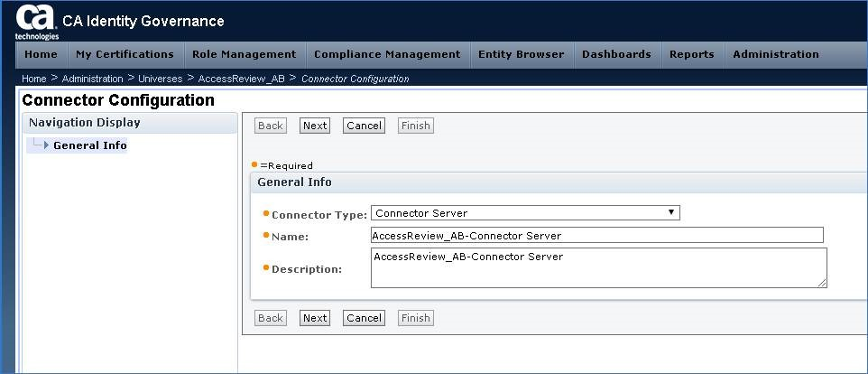The width and height of the screenshot is (868, 374).
Task: Click the Connector Type dropdown arrow
Action: [x=671, y=212]
